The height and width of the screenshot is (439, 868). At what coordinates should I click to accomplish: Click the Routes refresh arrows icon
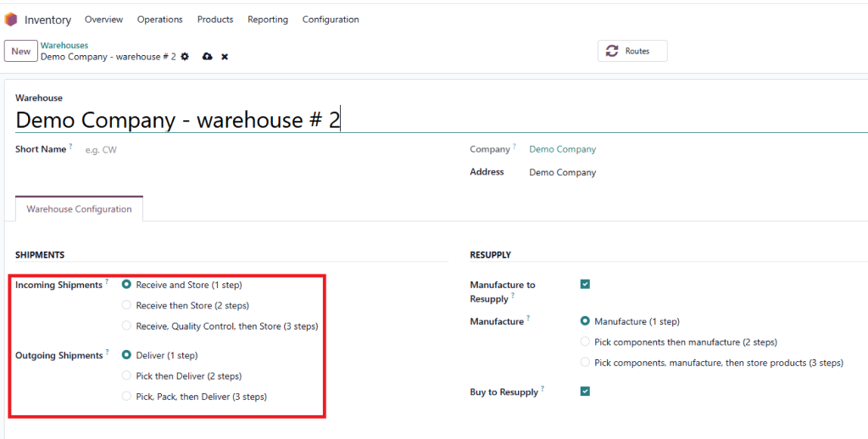tap(612, 52)
